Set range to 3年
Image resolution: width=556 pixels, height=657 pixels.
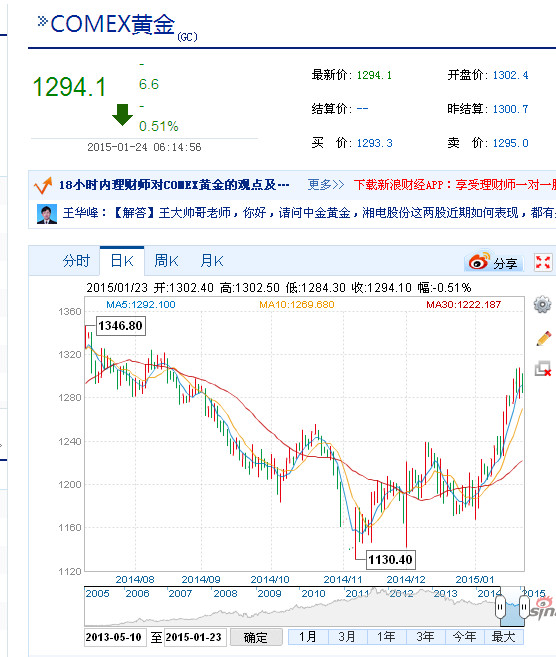pos(425,637)
